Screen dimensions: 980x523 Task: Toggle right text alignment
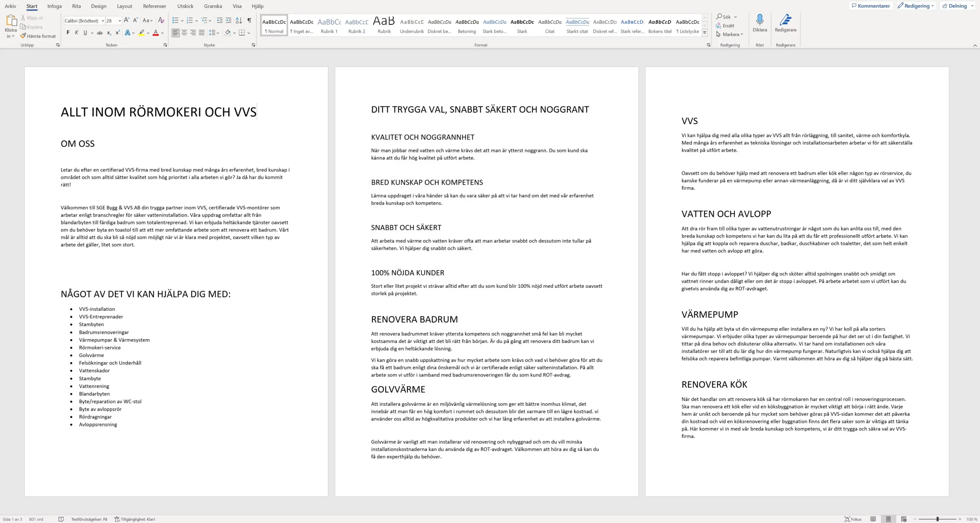pos(193,33)
